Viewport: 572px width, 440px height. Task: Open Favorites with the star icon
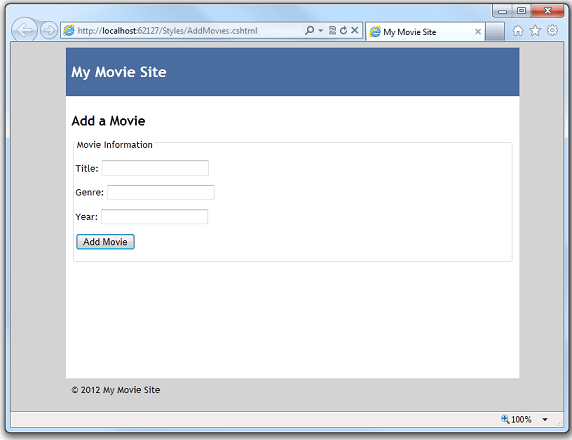[535, 31]
